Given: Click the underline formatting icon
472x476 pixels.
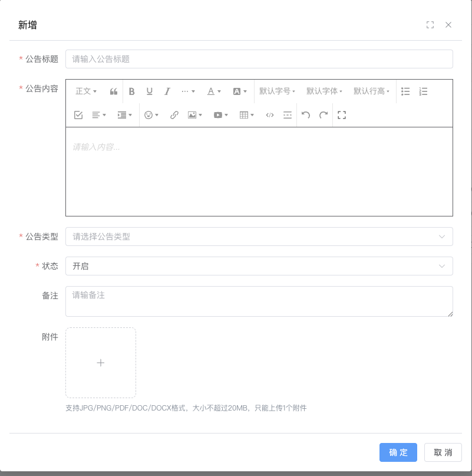Looking at the screenshot, I should (x=150, y=91).
